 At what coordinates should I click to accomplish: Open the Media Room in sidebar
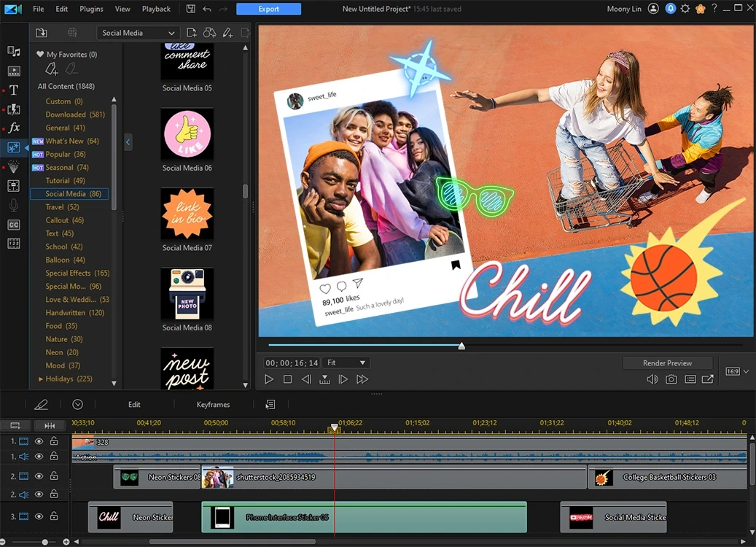click(13, 51)
